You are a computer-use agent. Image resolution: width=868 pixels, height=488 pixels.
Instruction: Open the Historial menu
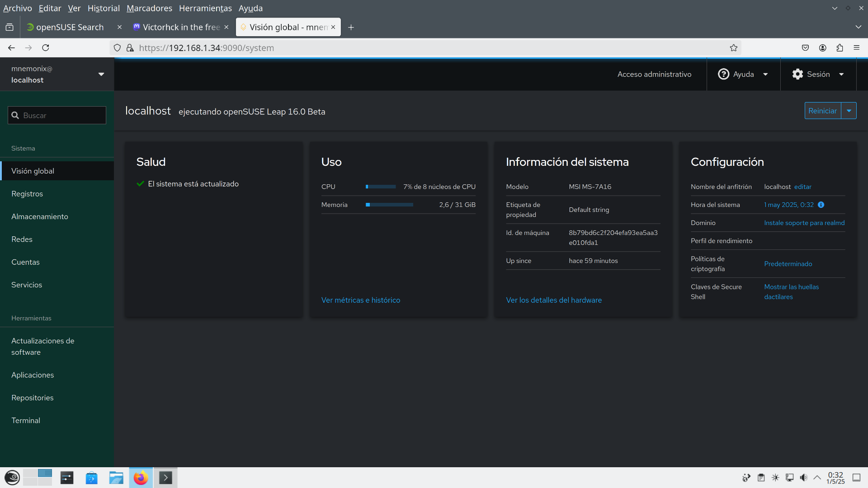pyautogui.click(x=104, y=8)
